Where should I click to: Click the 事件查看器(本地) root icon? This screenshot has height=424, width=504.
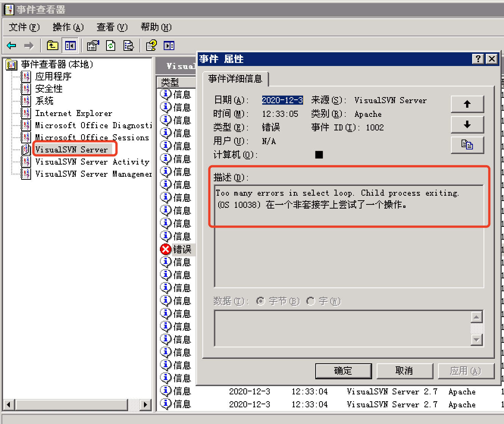tap(12, 65)
